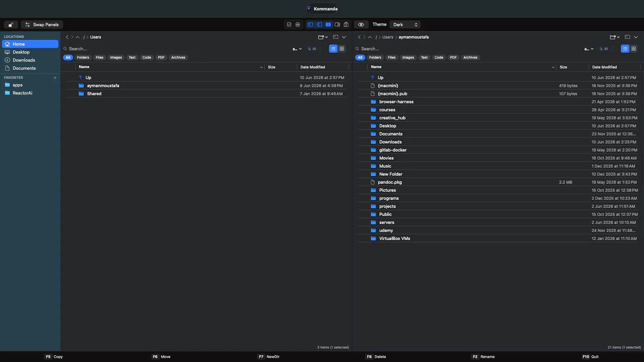This screenshot has height=362, width=644.
Task: Toggle hidden files with crossed-eye button
Action: click(x=361, y=25)
